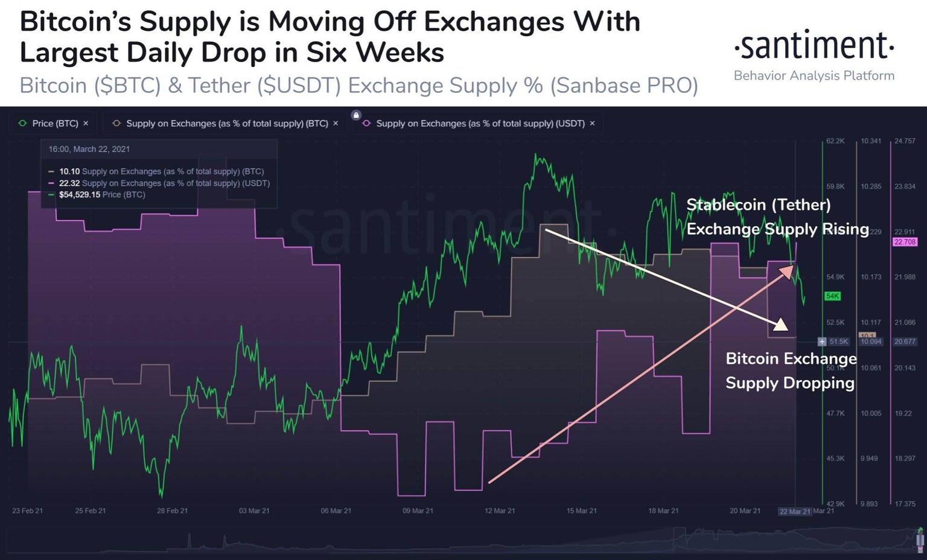Click the pink 22.708 USDT axis label
This screenshot has height=560, width=927.
click(x=905, y=242)
